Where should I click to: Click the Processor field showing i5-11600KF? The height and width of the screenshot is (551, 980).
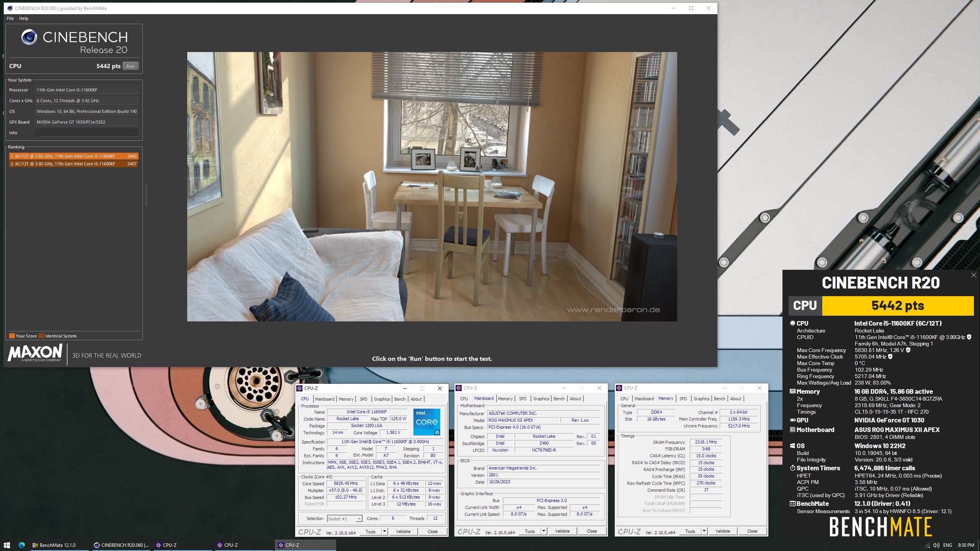coord(87,90)
